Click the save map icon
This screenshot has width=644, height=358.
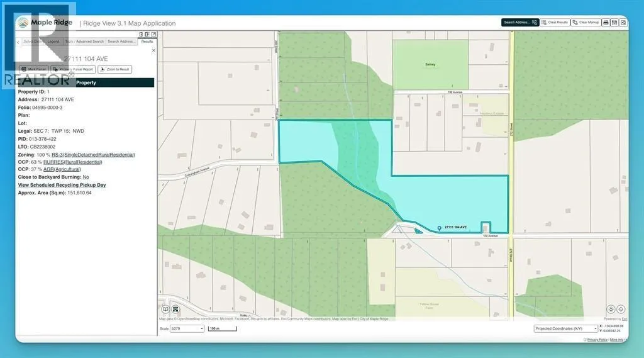(x=614, y=22)
